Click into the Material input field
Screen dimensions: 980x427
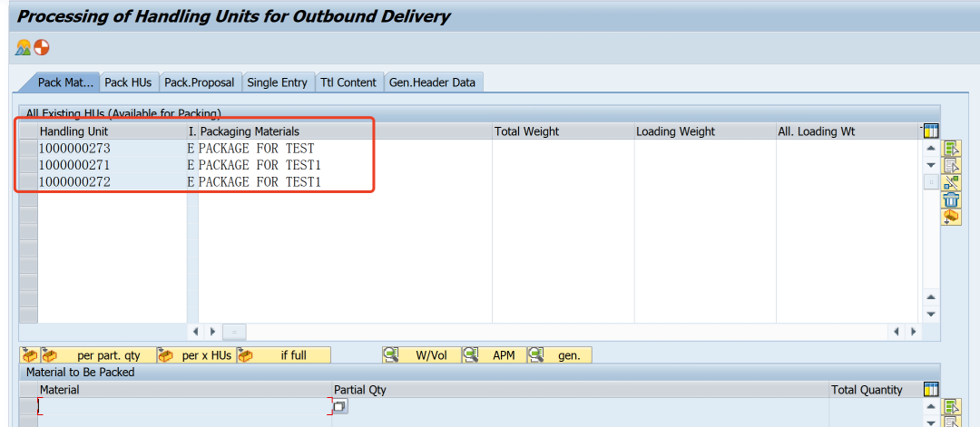[184, 406]
